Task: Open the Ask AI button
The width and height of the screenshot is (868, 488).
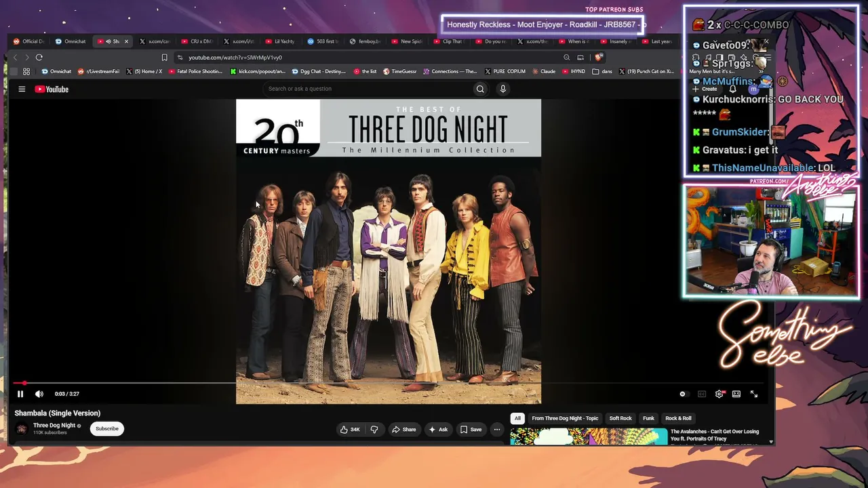Action: 438,429
